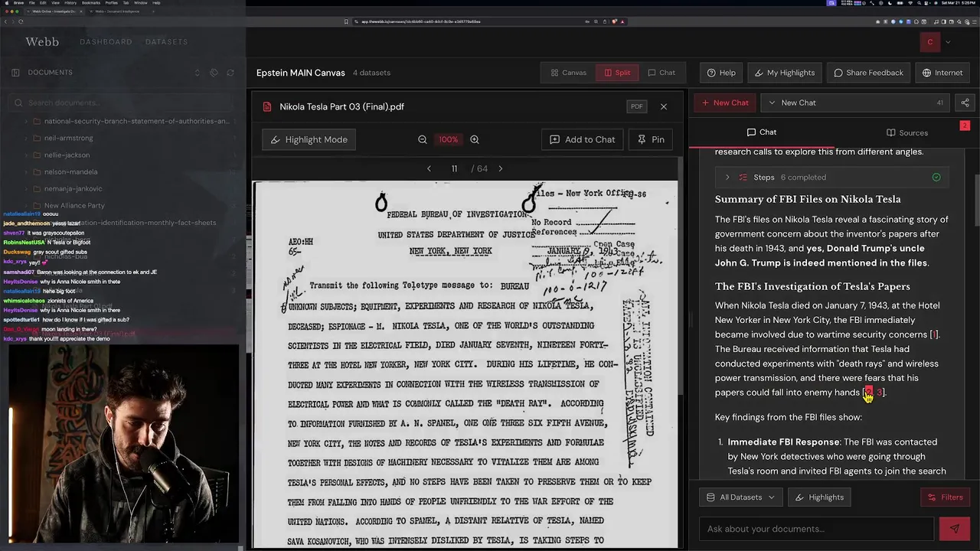The width and height of the screenshot is (980, 551).
Task: Click the Epstein MAIN Canvas title
Action: tap(301, 73)
